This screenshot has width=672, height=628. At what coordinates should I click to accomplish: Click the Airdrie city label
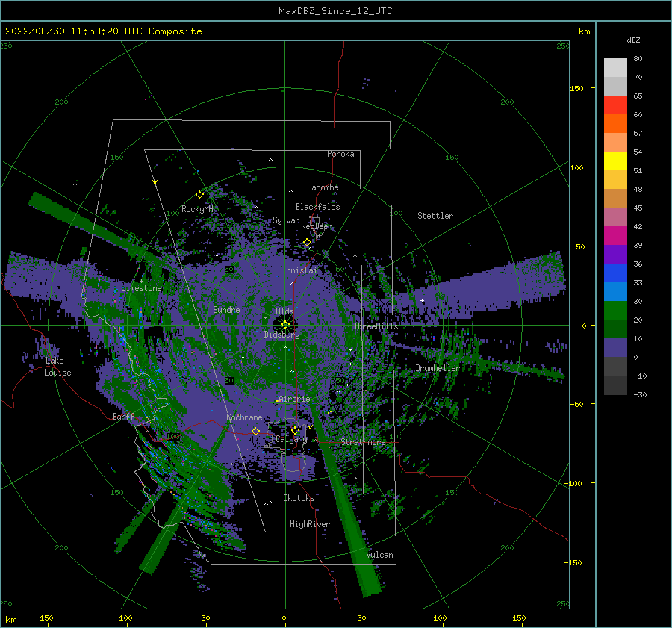point(294,399)
